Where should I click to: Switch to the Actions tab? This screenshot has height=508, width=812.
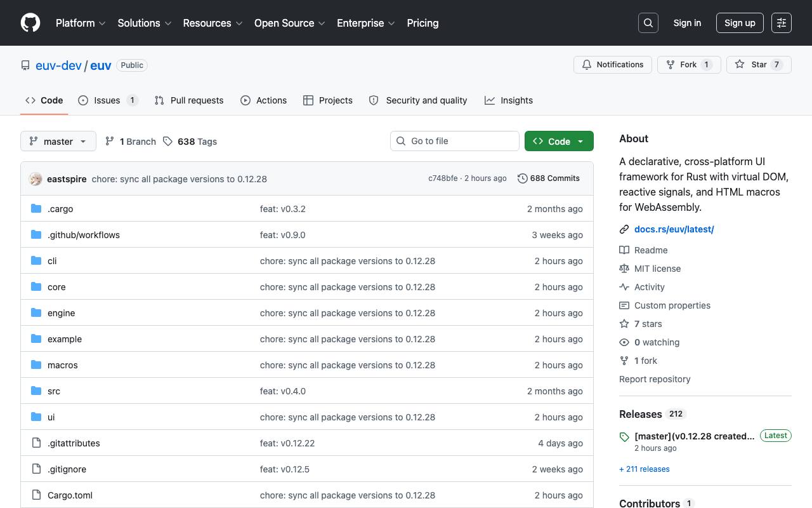264,100
